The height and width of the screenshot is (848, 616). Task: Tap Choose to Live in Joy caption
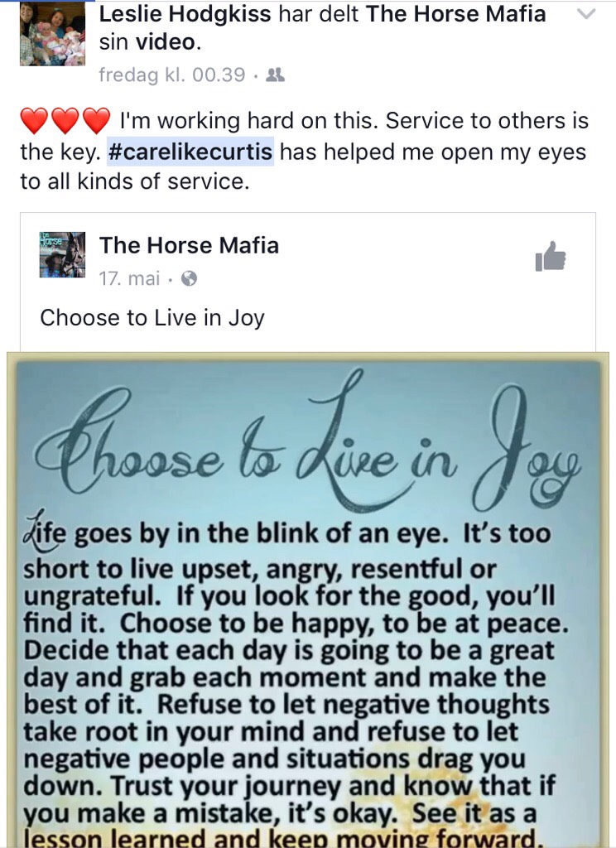pos(152,318)
